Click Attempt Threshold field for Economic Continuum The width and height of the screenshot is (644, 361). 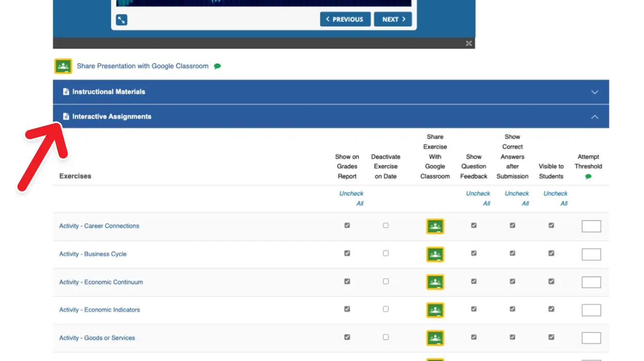[x=591, y=282]
